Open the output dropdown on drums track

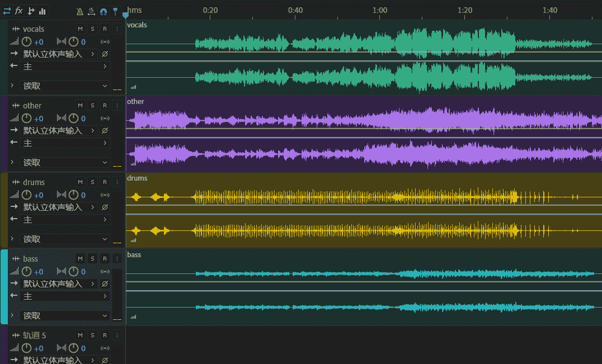click(65, 220)
